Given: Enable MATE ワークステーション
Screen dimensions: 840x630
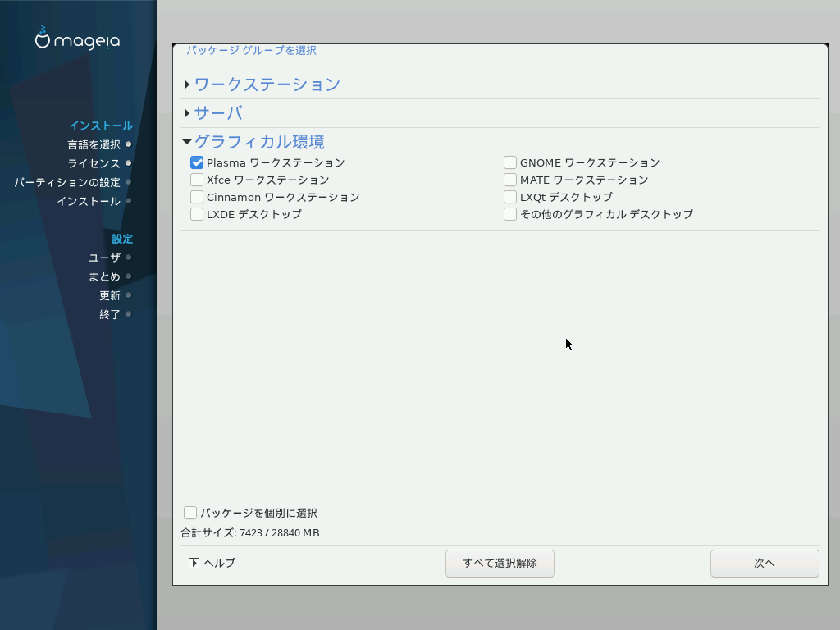Looking at the screenshot, I should click(510, 180).
